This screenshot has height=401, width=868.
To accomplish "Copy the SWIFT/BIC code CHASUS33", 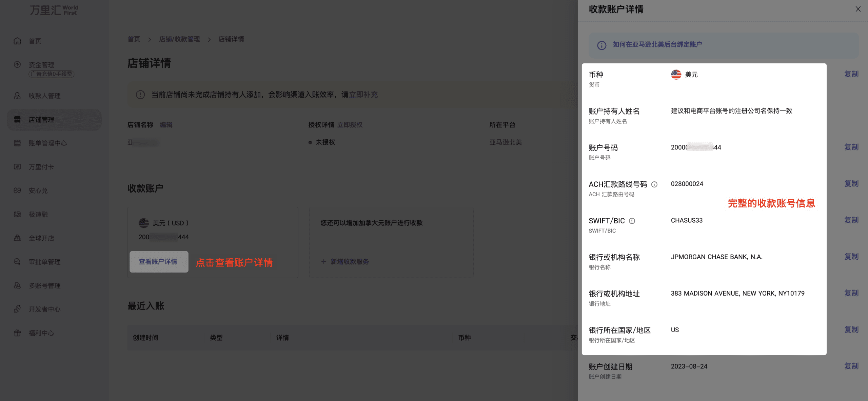I will (851, 220).
